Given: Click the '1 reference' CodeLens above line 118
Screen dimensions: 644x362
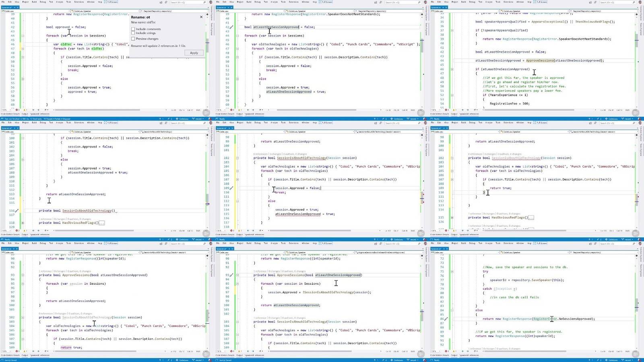Looking at the screenshot, I should [44, 219].
